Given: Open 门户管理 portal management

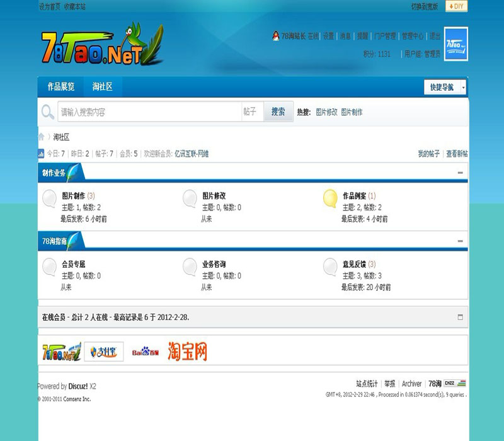Looking at the screenshot, I should [385, 36].
